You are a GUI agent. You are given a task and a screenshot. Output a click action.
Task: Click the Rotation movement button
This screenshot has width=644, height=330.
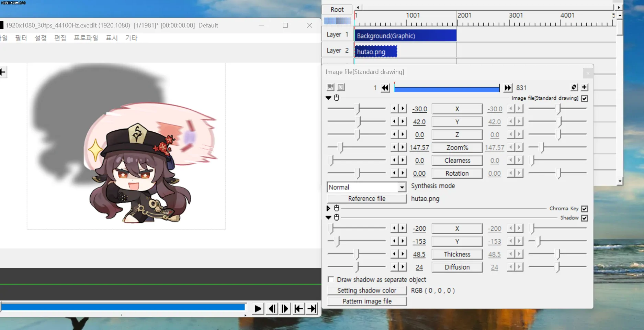pos(457,173)
